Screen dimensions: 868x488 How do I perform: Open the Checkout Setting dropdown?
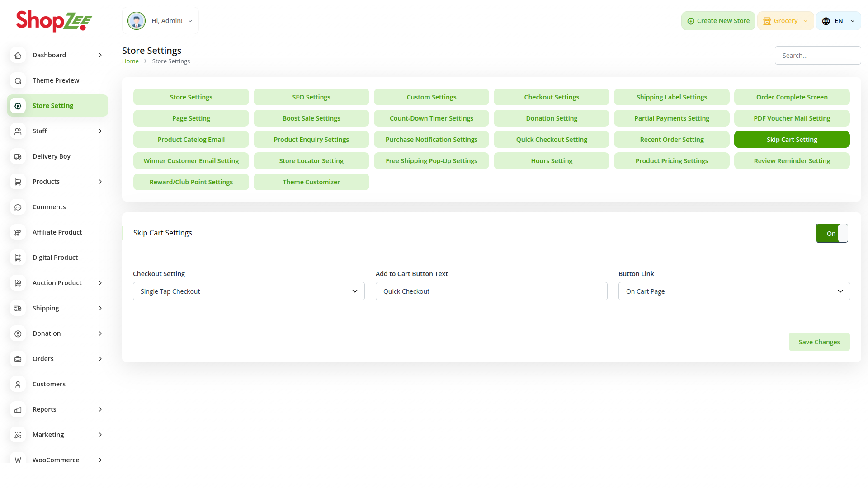point(249,291)
